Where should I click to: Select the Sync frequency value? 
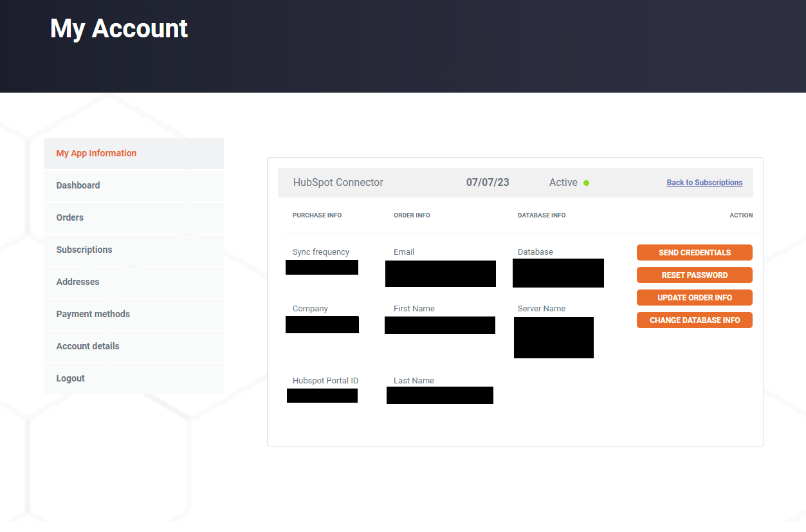coord(322,266)
